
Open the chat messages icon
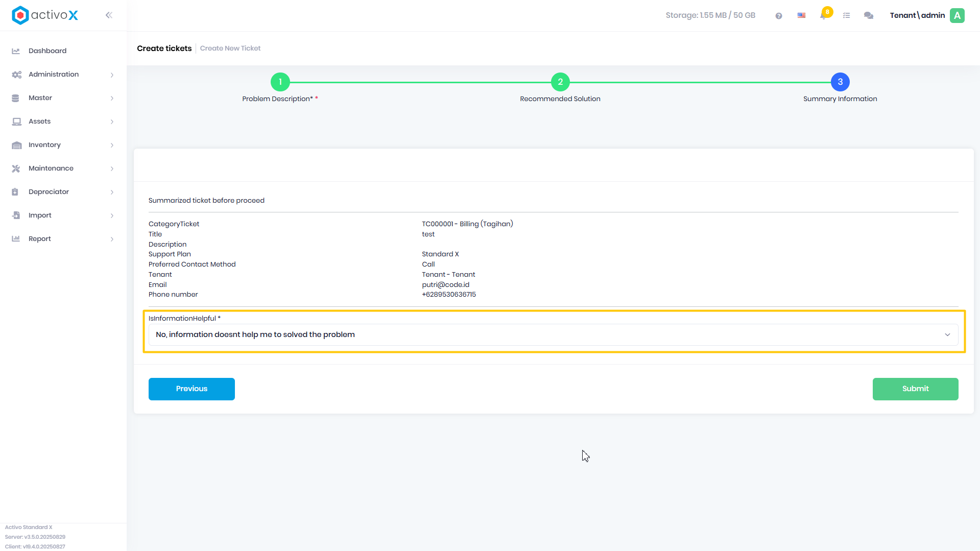[869, 16]
